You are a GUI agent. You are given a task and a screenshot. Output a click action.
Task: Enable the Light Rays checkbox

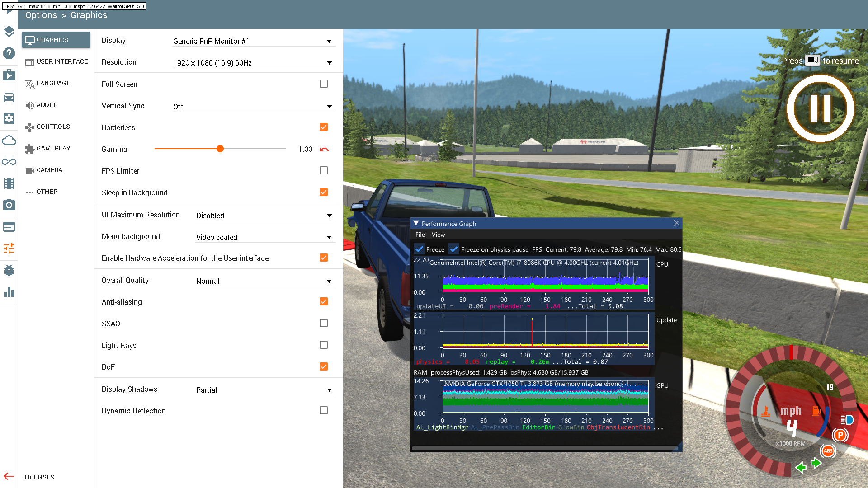324,345
